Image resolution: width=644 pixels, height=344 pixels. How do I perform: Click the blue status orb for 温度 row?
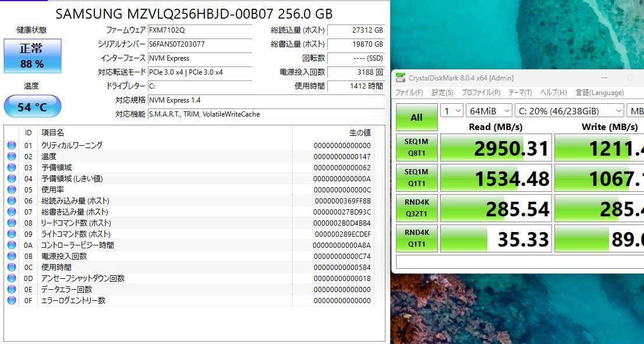point(12,157)
